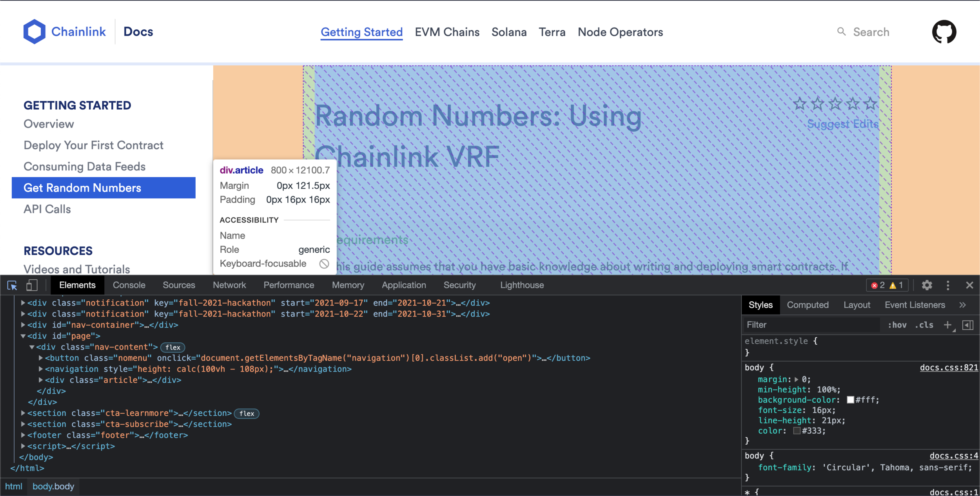Image resolution: width=980 pixels, height=496 pixels.
Task: Click the Suggest Edits link
Action: coord(842,124)
